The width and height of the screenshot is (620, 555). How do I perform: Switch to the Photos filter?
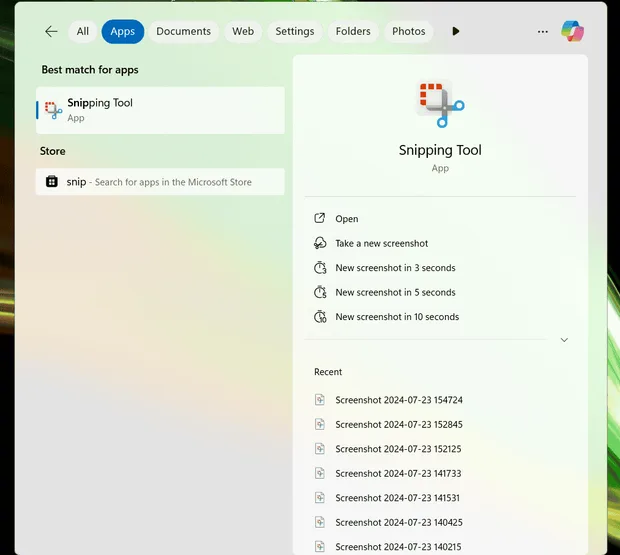(x=408, y=31)
